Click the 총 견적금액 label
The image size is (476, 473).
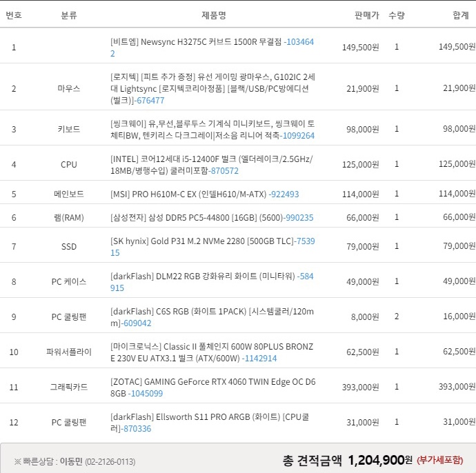point(312,461)
